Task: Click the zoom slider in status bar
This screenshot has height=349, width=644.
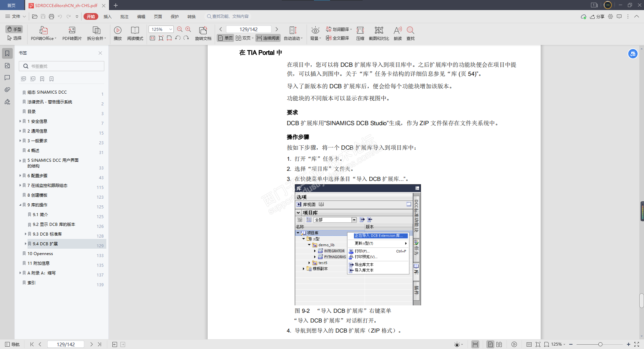Action: pos(600,344)
